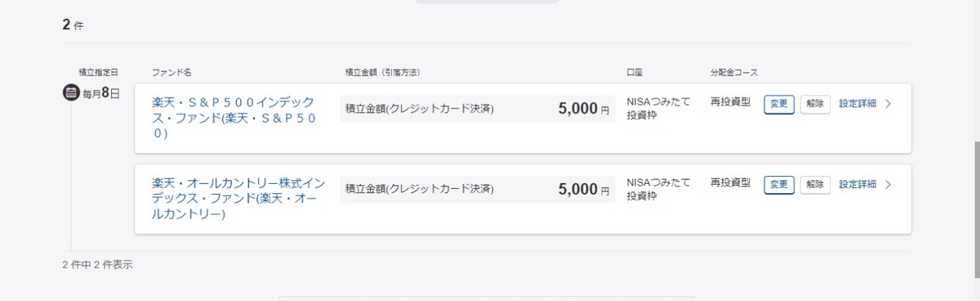Click 変更 button for S&P500 fund
The height and width of the screenshot is (301, 980).
779,105
